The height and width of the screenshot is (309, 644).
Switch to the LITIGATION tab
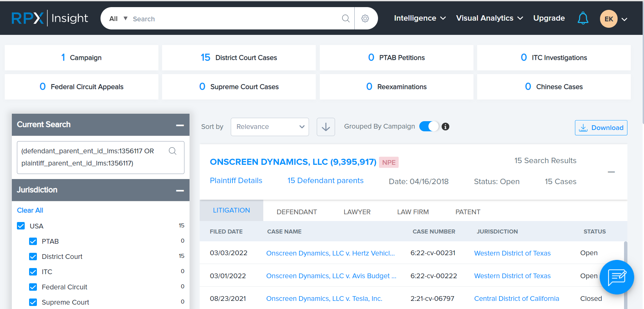[x=231, y=211]
